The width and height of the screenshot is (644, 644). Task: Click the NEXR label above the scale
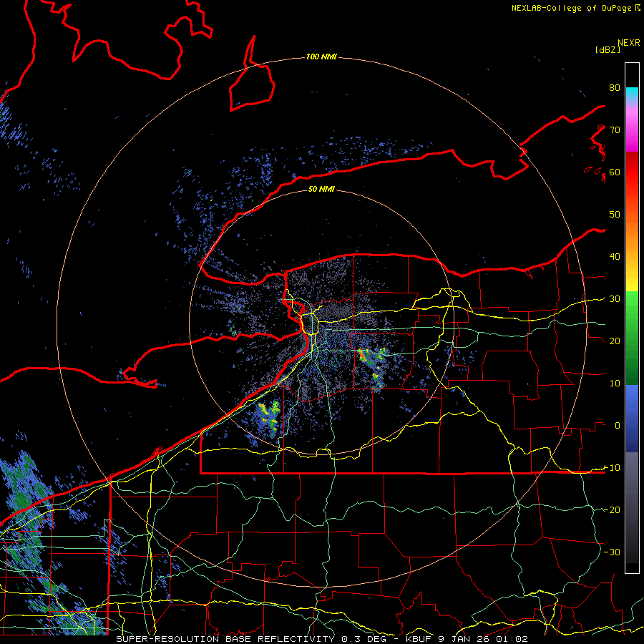pos(629,43)
